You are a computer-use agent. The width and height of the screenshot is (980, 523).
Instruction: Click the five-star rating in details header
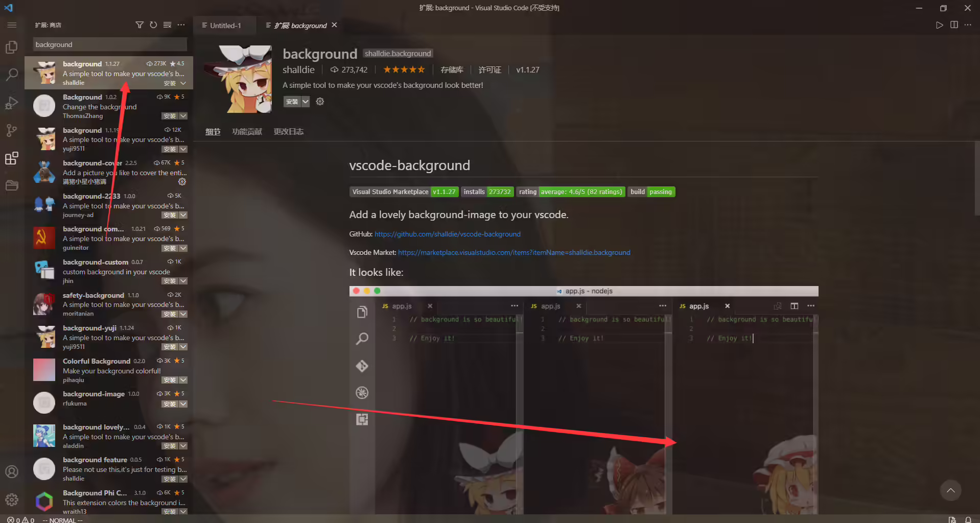(404, 70)
